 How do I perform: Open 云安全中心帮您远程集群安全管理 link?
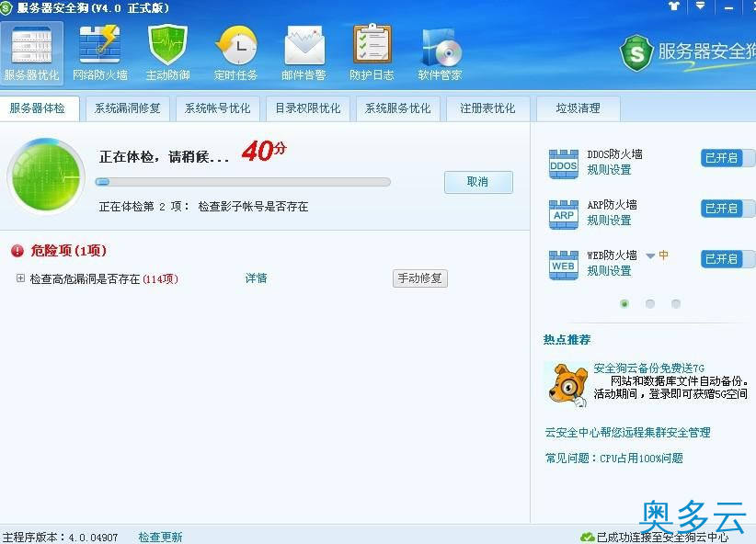(628, 432)
